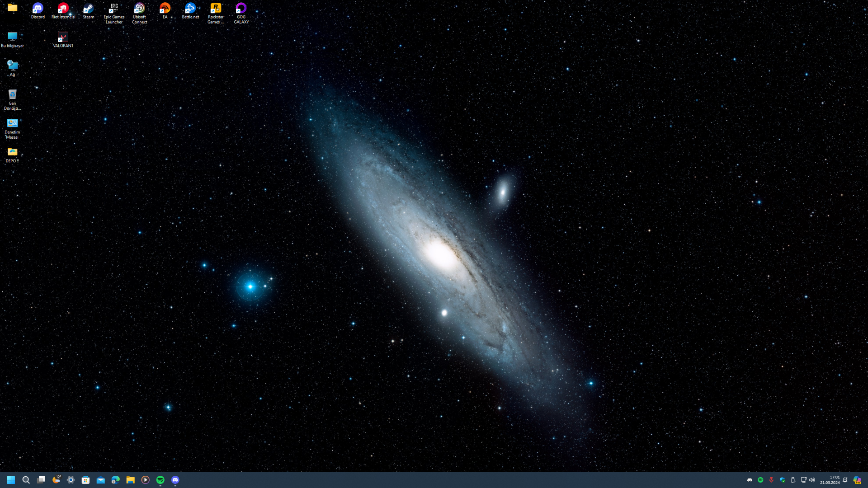Click the taskbar search magnifier
The width and height of the screenshot is (868, 488).
[x=26, y=480]
